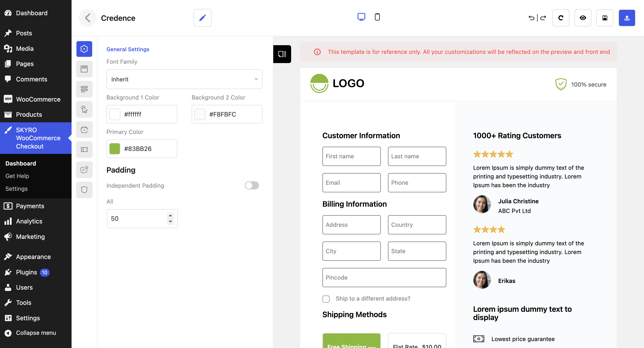
Task: Go back using the left chevron button
Action: pos(87,18)
